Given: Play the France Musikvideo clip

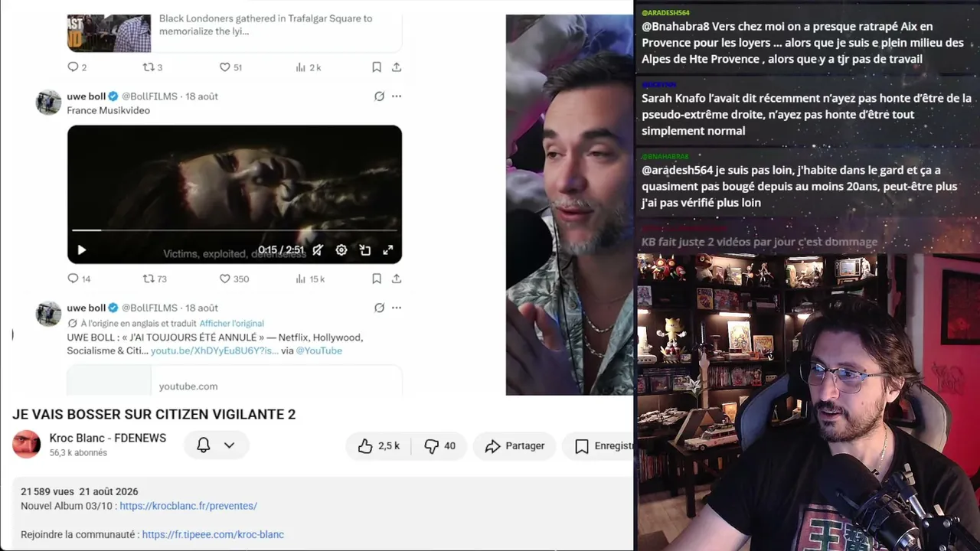Looking at the screenshot, I should coord(82,249).
